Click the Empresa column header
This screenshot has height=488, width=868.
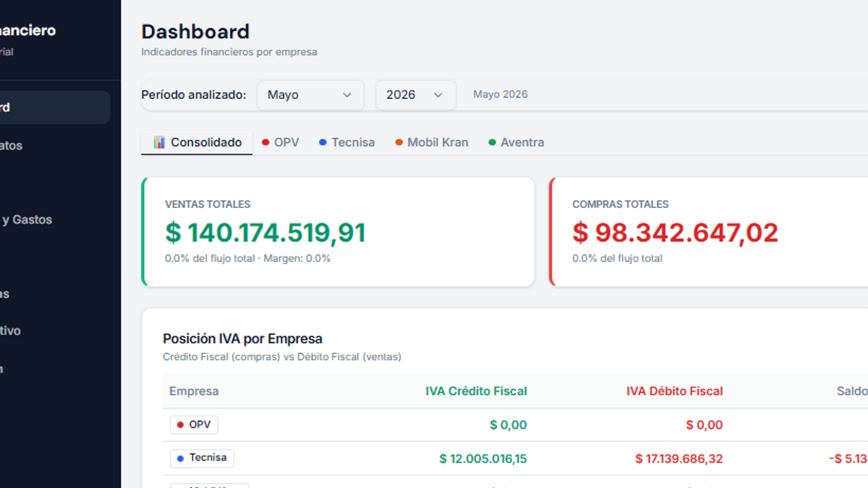tap(194, 391)
